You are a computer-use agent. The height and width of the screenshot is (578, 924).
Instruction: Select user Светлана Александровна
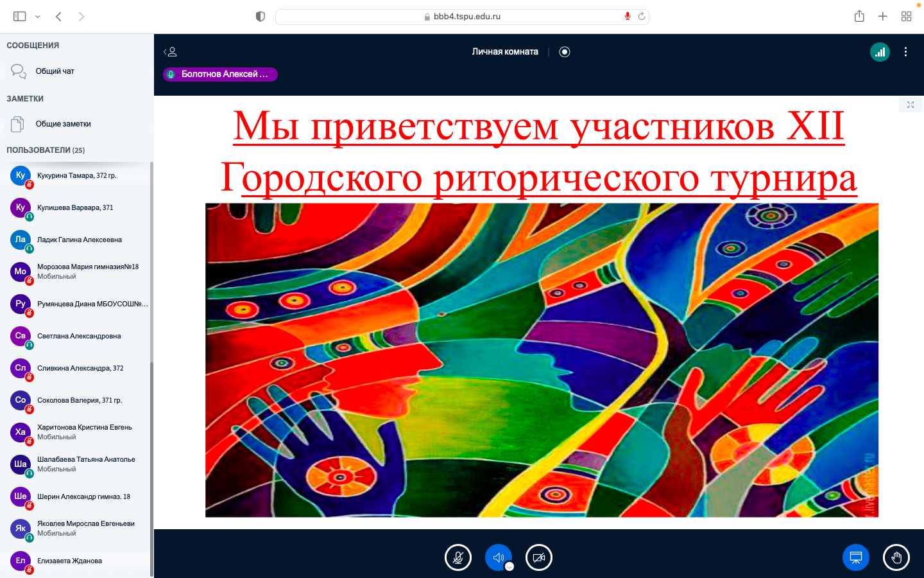(76, 336)
